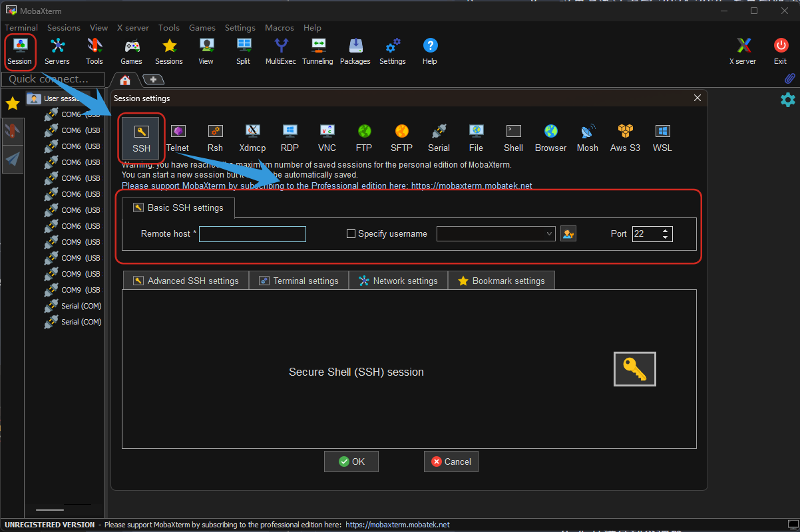Launch the X server toolbar icon
The width and height of the screenshot is (800, 532).
coord(743,52)
